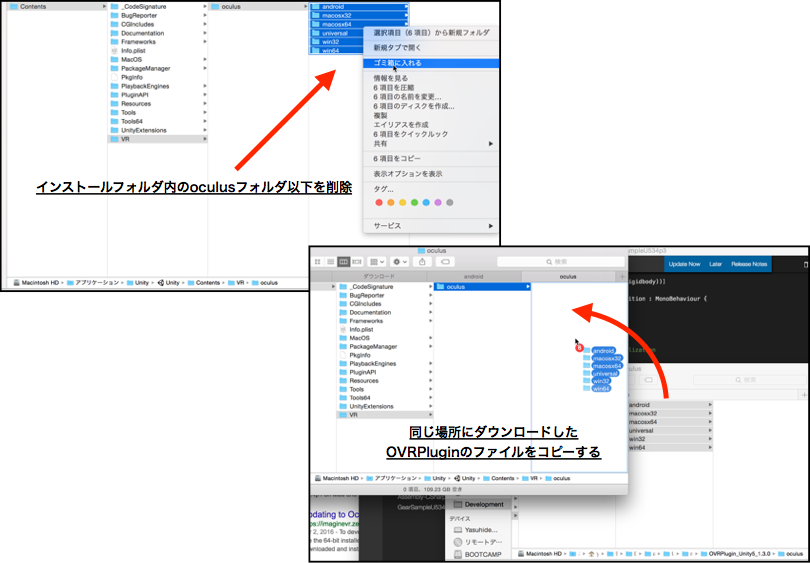Expand the UnityExtensions arrow in the lower window
The width and height of the screenshot is (810, 563).
[430, 406]
